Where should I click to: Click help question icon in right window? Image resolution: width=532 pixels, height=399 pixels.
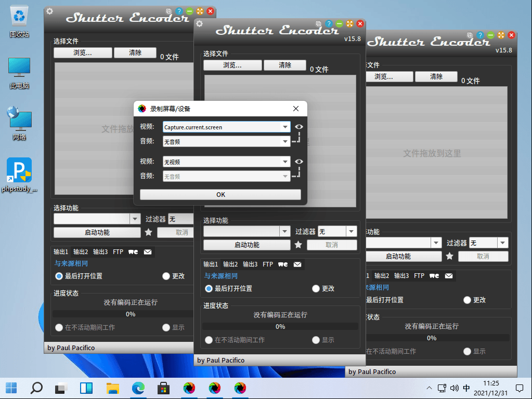tap(480, 35)
